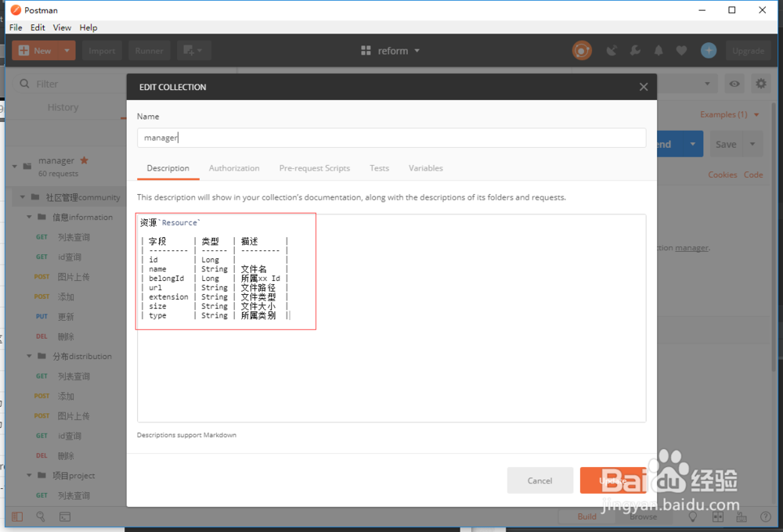Screen dimensions: 783x532
Task: Click the Interceptor satellite icon
Action: [612, 50]
